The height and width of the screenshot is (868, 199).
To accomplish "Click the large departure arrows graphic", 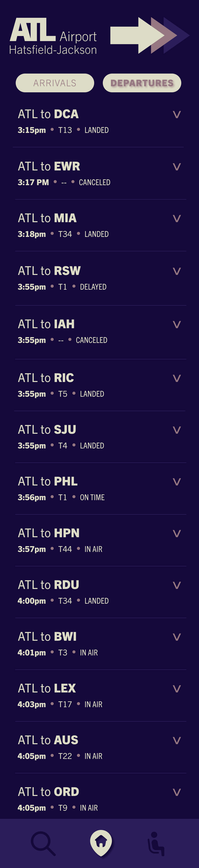I will 150,35.
